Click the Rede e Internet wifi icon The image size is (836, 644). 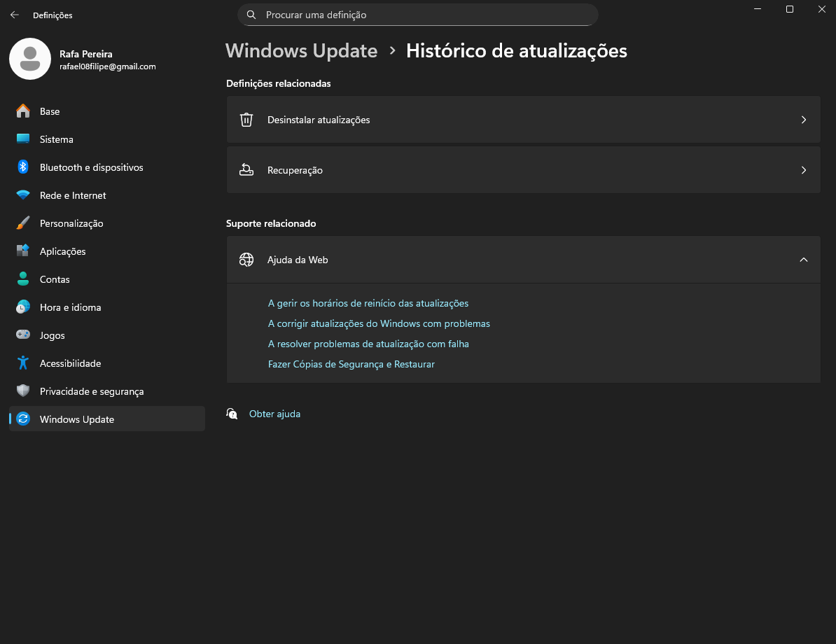coord(23,195)
